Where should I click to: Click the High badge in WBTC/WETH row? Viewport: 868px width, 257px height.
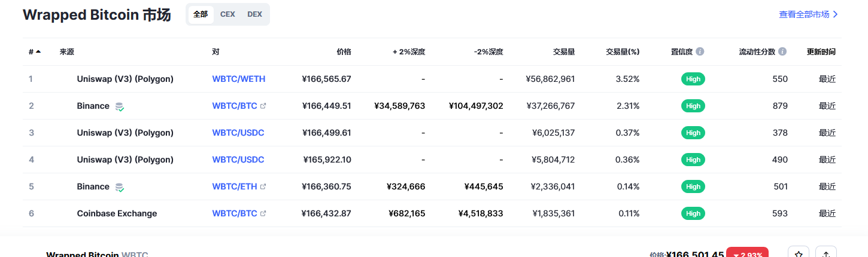[693, 79]
